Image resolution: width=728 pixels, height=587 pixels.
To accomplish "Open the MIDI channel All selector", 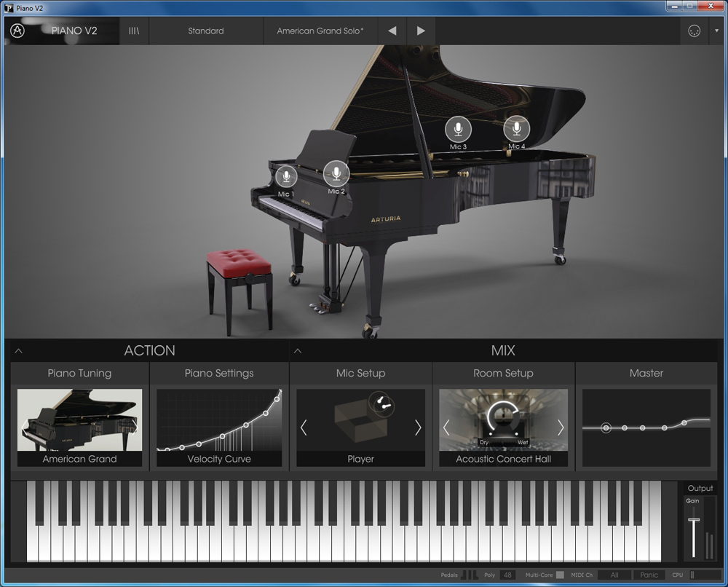I will tap(614, 575).
